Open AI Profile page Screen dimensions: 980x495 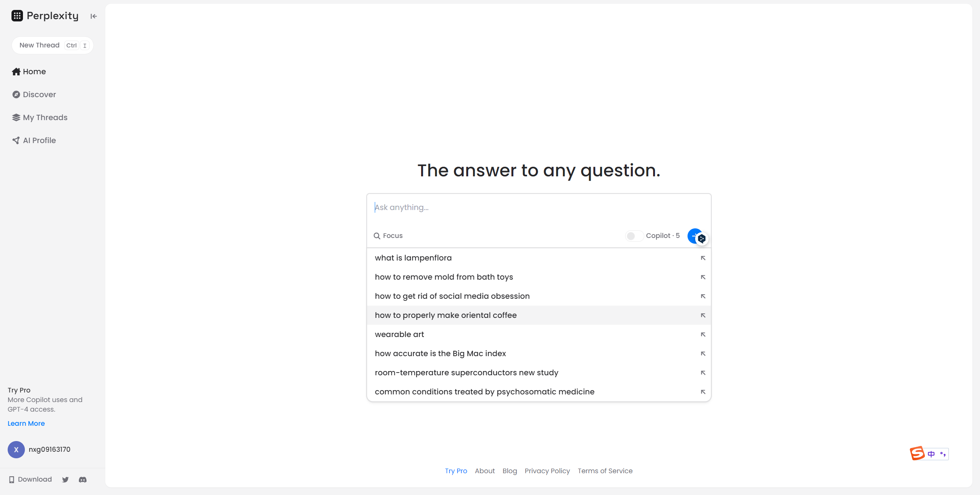(39, 140)
